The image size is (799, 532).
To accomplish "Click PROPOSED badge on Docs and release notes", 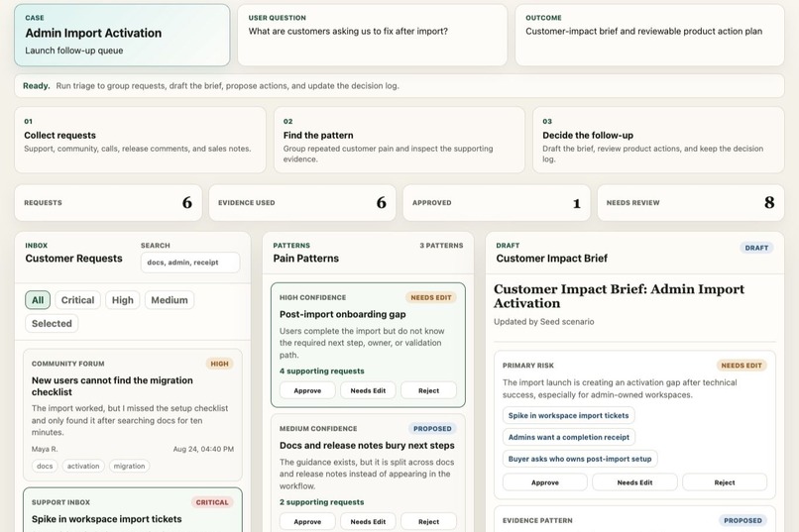I will pos(432,429).
